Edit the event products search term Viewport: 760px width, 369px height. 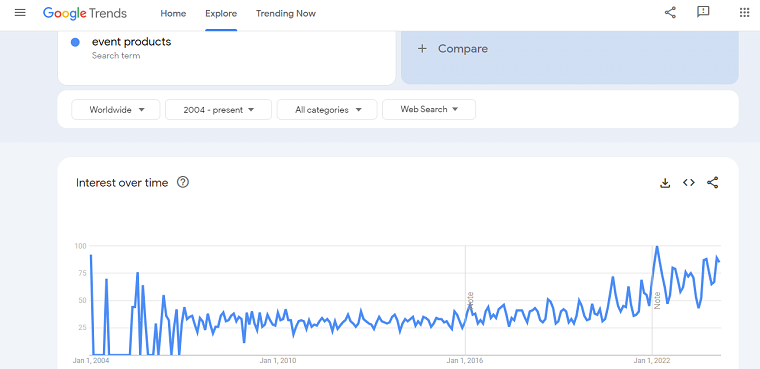[x=131, y=42]
